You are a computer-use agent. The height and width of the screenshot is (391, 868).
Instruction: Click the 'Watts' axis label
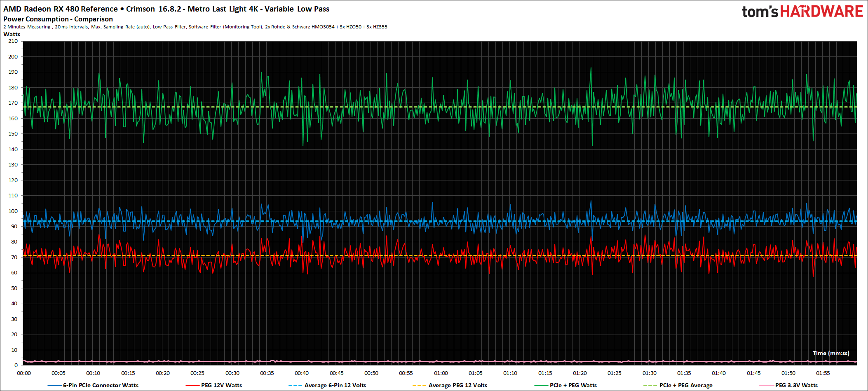point(12,34)
